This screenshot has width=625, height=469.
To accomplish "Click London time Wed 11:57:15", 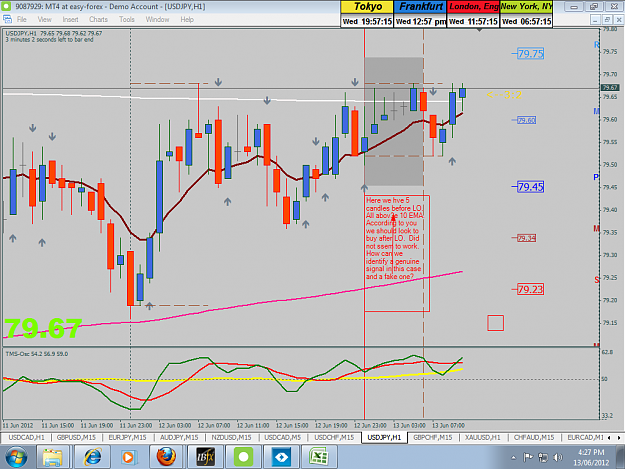I will point(473,22).
